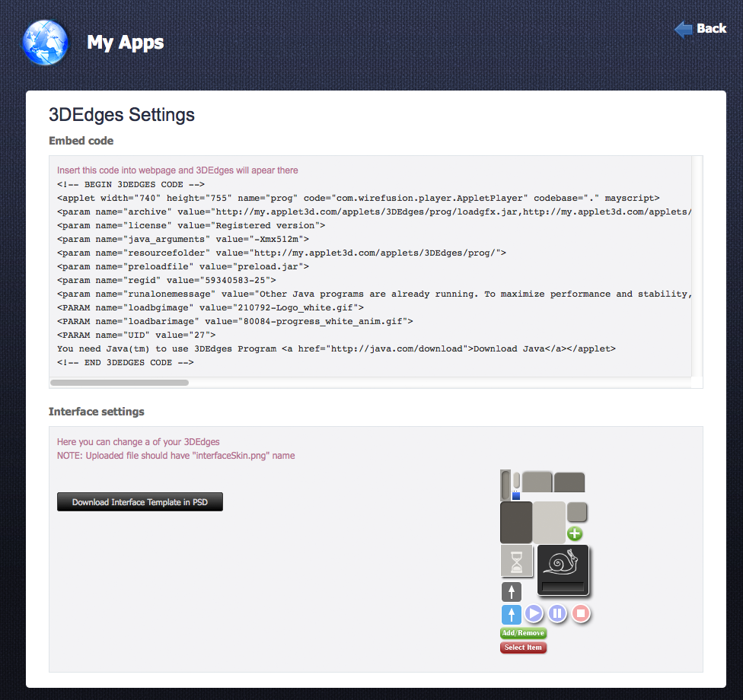Click the blue up-arrow button
Image resolution: width=743 pixels, height=700 pixels.
[x=511, y=614]
